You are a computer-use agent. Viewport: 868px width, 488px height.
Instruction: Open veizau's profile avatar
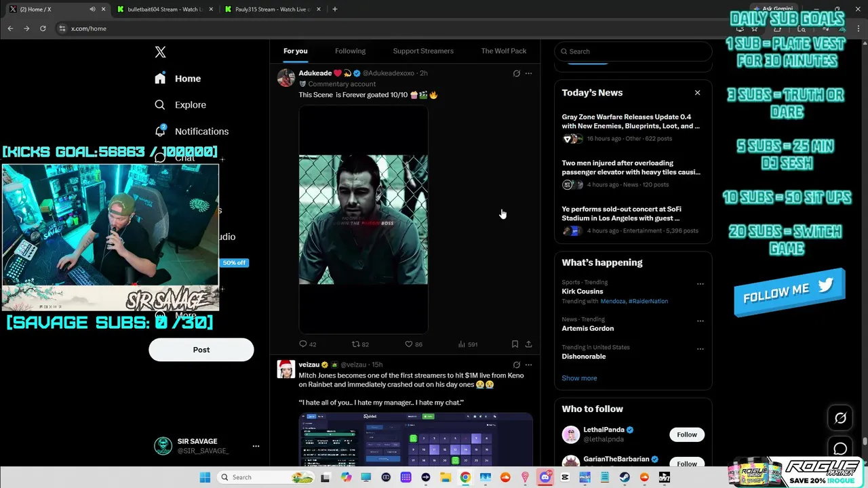pyautogui.click(x=286, y=369)
